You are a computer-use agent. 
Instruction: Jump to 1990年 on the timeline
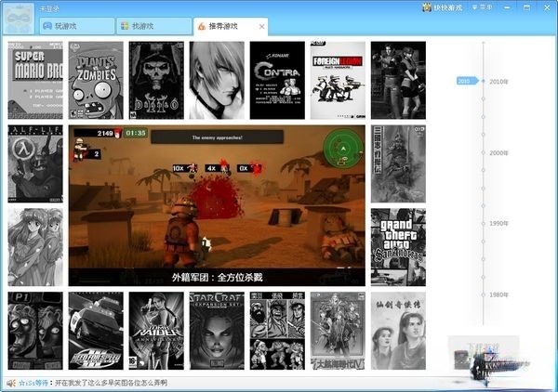tap(498, 224)
